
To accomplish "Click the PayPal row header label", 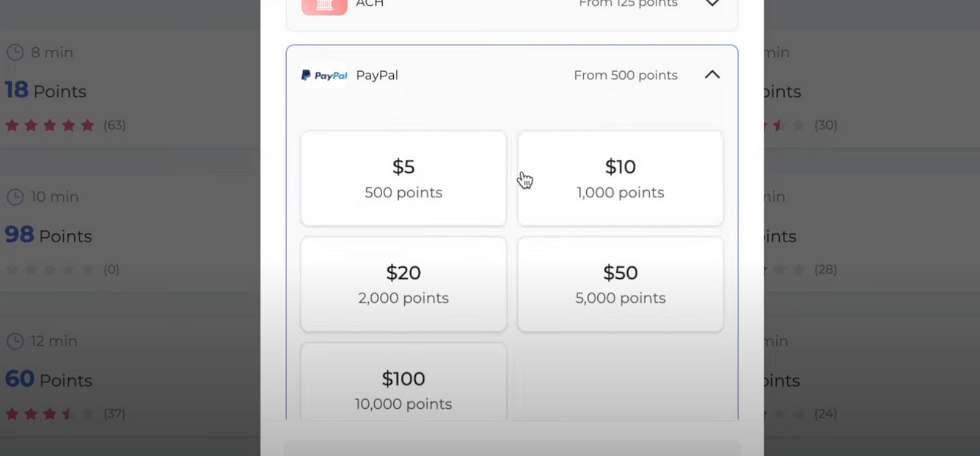I will tap(377, 75).
